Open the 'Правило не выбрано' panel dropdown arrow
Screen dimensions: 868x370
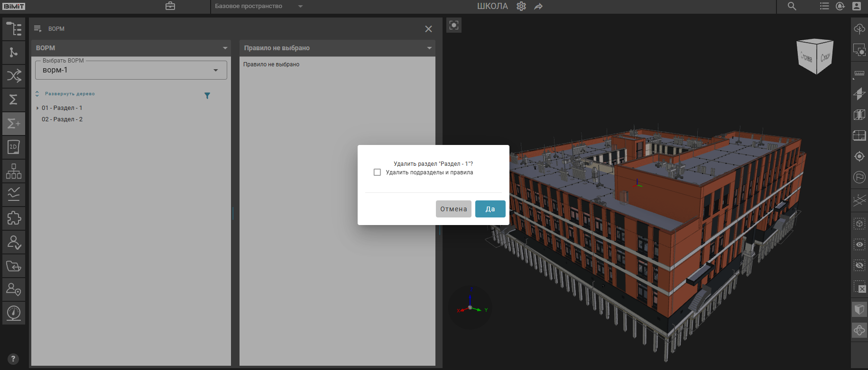click(x=429, y=48)
